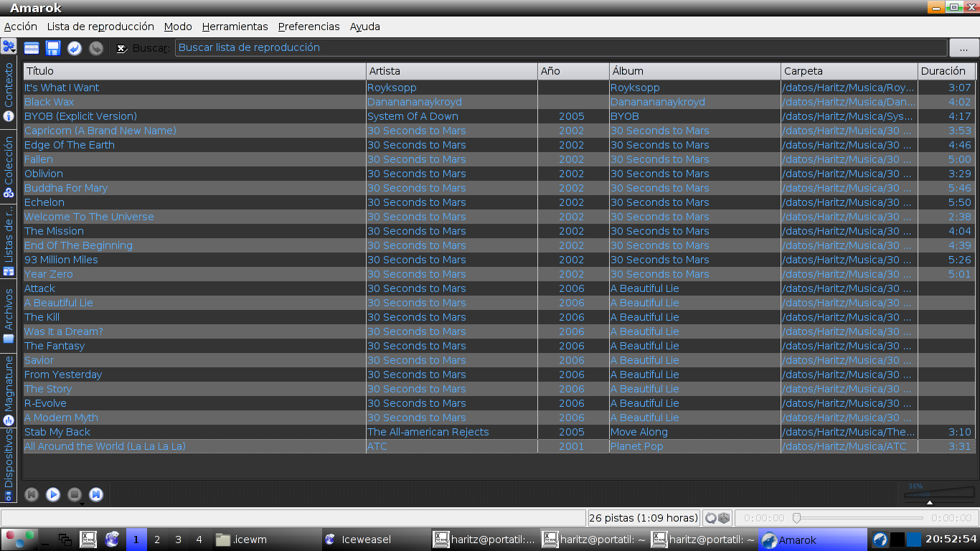Click the track position slider handle
Image resolution: width=980 pixels, height=551 pixels.
pos(796,518)
